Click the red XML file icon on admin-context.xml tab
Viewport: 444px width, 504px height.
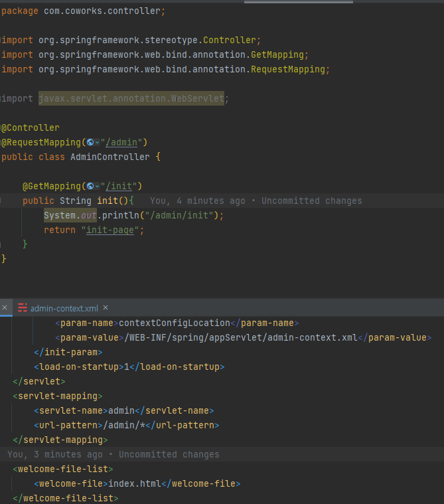pos(23,308)
